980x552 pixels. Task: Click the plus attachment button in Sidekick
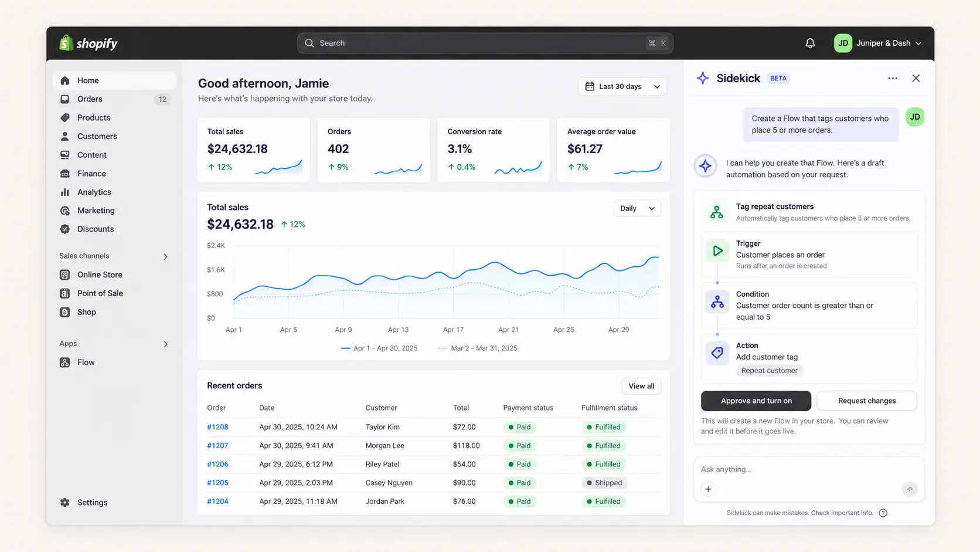(708, 489)
